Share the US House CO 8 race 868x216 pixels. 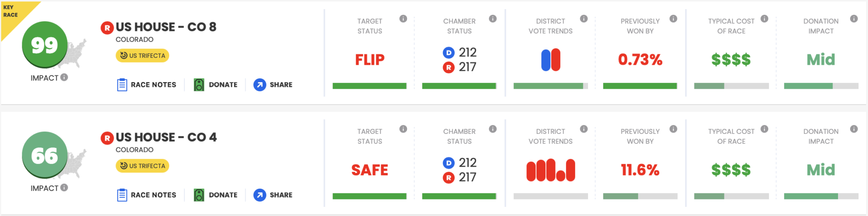[x=273, y=85]
